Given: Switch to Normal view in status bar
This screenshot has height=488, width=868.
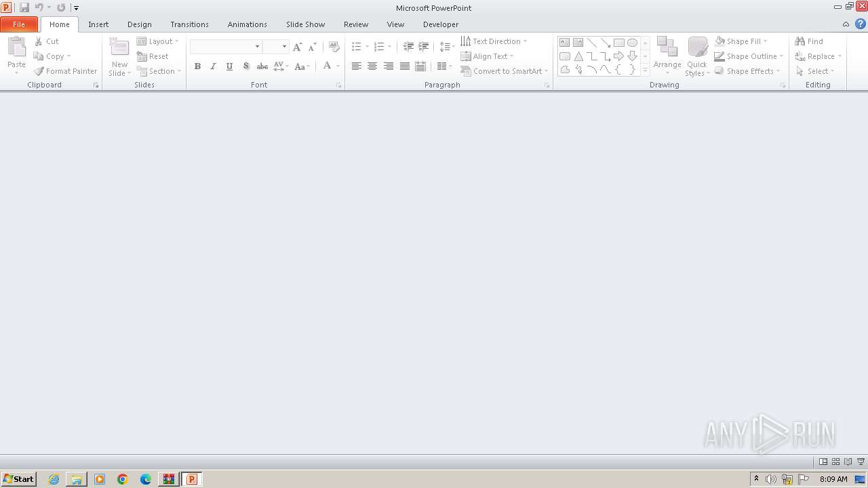Looking at the screenshot, I should tap(823, 462).
